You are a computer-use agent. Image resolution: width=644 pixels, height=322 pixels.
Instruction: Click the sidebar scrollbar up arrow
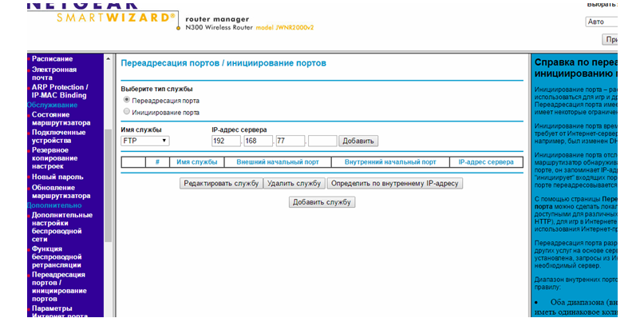(x=109, y=59)
